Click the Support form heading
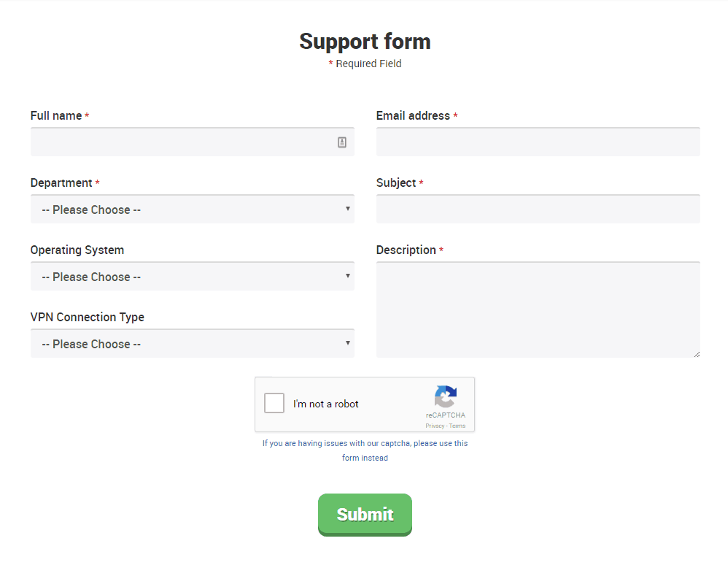Image resolution: width=728 pixels, height=568 pixels. 365,42
